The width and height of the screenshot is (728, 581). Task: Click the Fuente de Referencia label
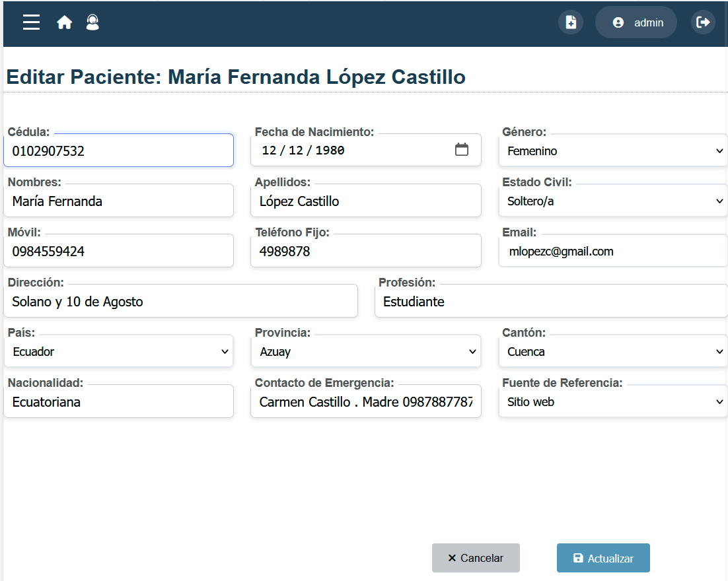pyautogui.click(x=562, y=382)
